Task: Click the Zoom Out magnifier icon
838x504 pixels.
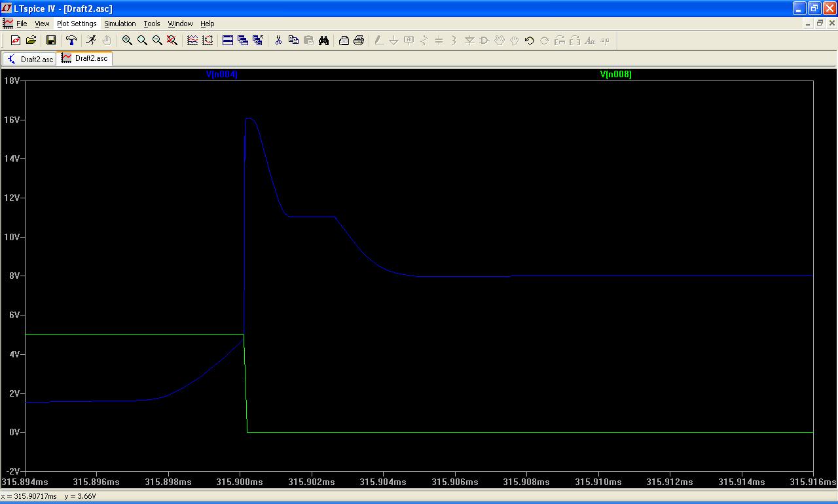Action: (x=157, y=41)
